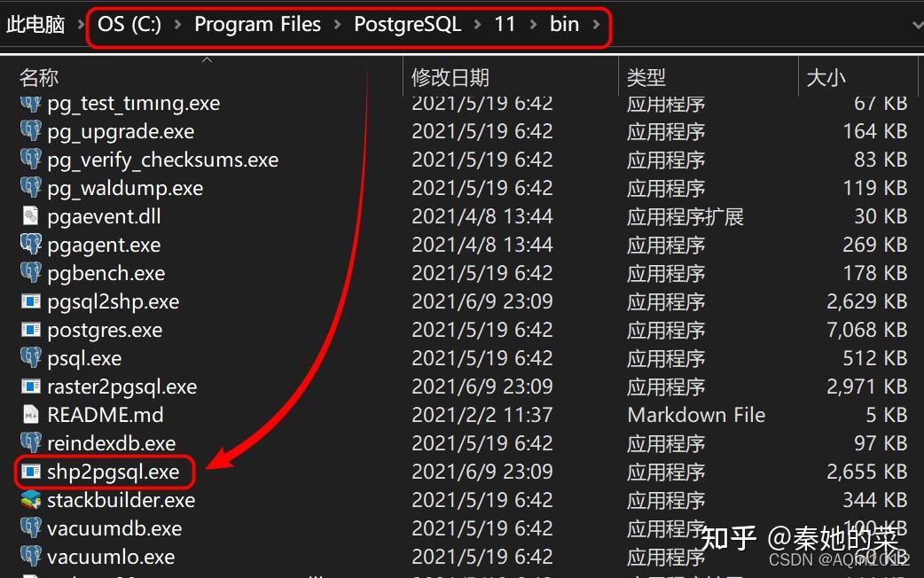This screenshot has height=578, width=924.
Task: Select the pgaevent.dll file icon
Action: click(31, 216)
